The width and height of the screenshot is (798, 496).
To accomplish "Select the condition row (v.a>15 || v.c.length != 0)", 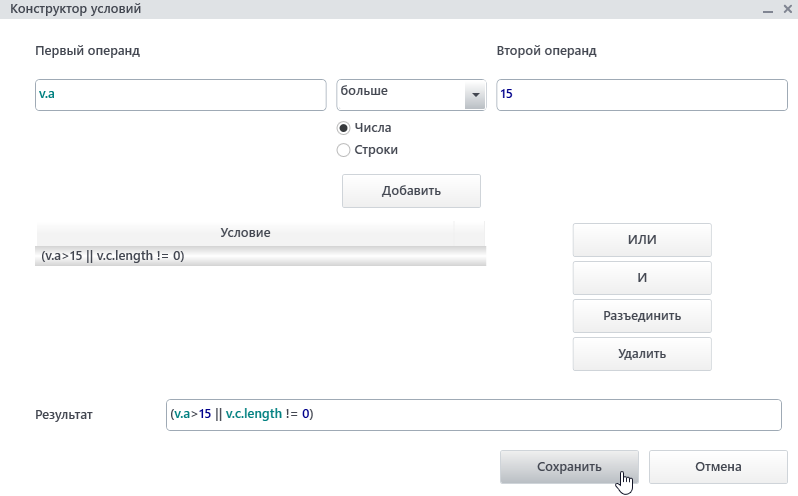I will (x=245, y=256).
